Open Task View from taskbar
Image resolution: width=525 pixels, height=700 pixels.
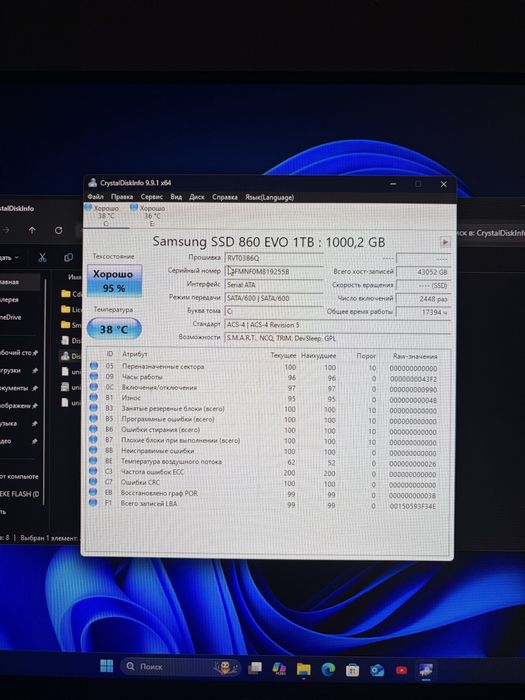(x=255, y=668)
